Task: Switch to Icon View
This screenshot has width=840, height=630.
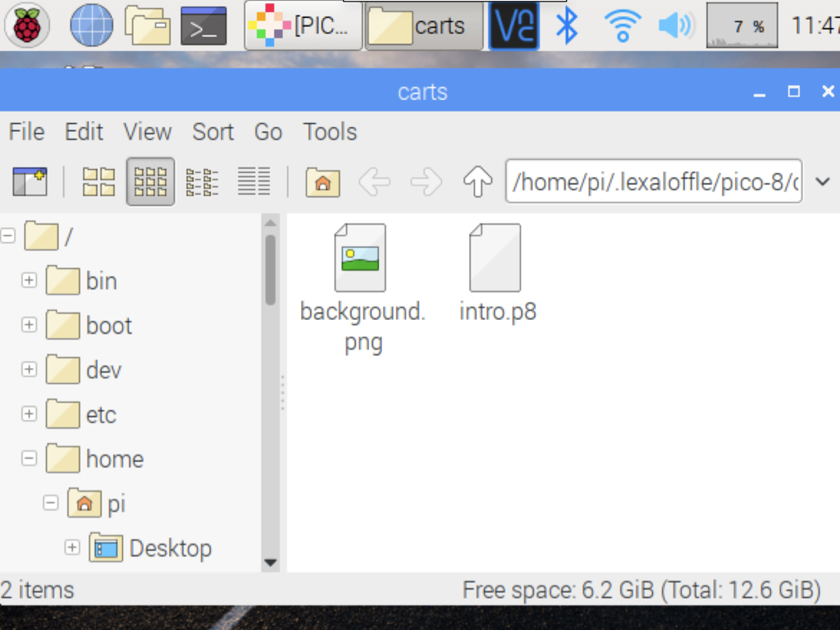Action: (98, 181)
